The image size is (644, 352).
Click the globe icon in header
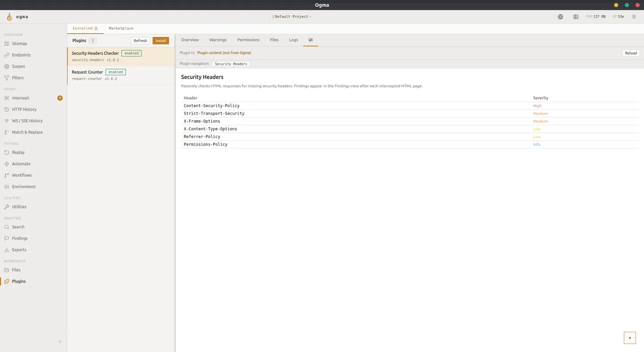point(560,17)
